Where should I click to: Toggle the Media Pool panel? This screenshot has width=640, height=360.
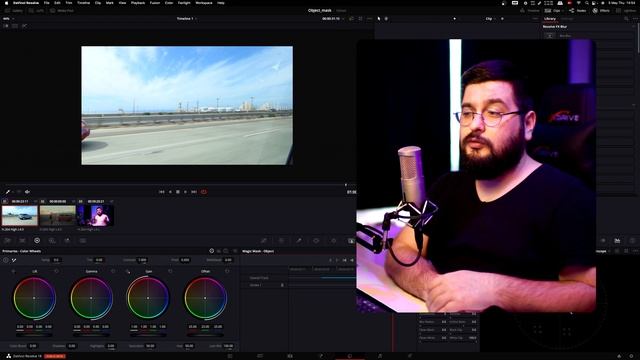tap(62, 11)
